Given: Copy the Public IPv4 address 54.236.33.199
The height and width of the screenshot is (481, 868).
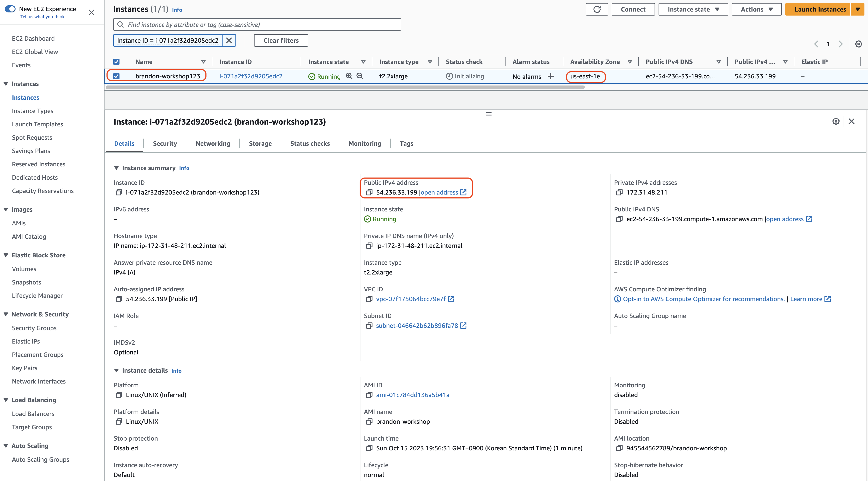Looking at the screenshot, I should (x=369, y=192).
